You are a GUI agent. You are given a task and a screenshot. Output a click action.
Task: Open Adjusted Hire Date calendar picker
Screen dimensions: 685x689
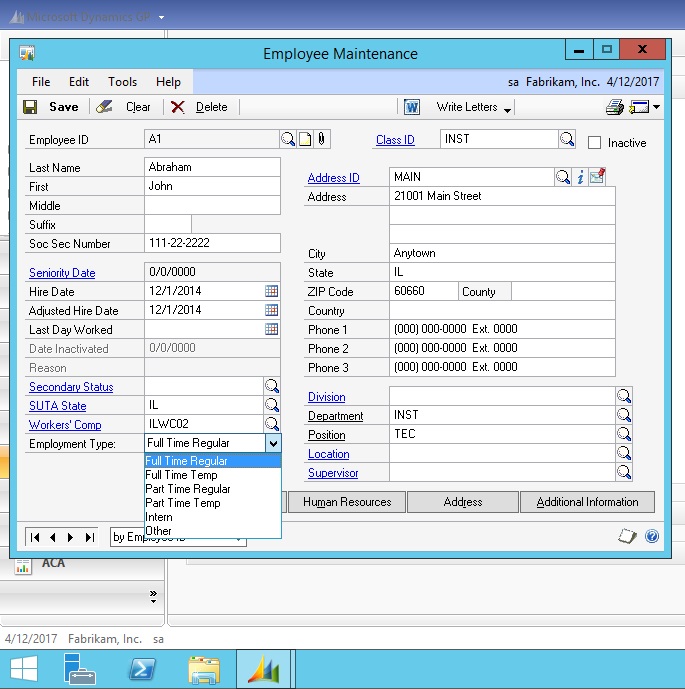click(x=272, y=310)
